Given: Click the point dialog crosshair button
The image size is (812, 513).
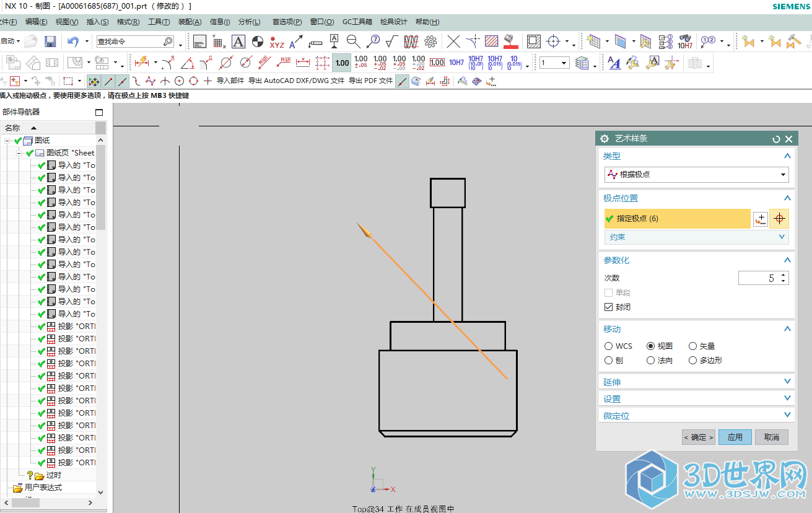Looking at the screenshot, I should click(779, 219).
